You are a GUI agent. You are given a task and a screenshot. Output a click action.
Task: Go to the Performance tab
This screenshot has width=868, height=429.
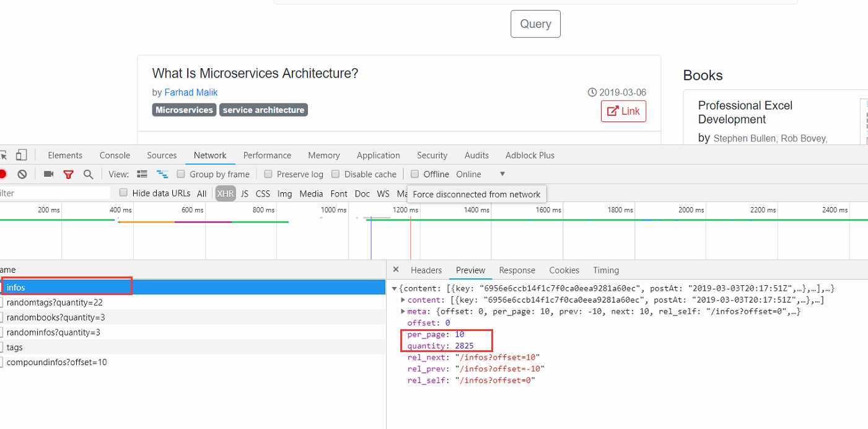[267, 155]
